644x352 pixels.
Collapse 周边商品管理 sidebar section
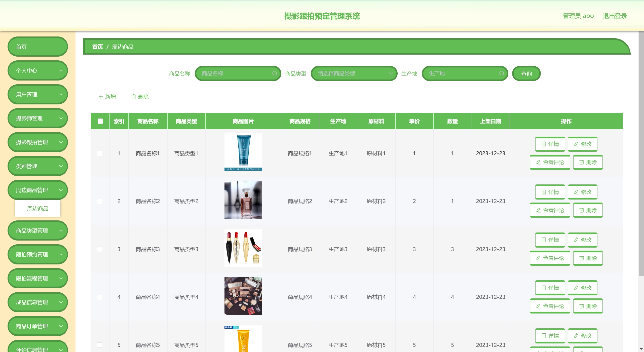tap(38, 190)
